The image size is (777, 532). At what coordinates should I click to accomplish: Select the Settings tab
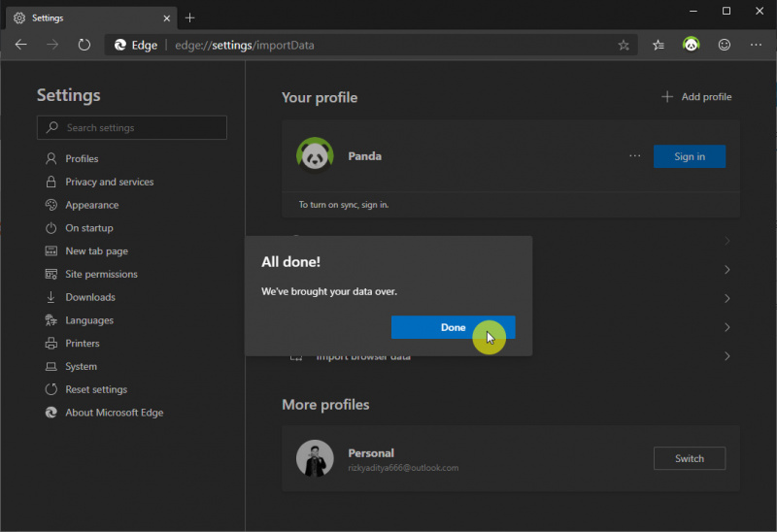pyautogui.click(x=91, y=18)
